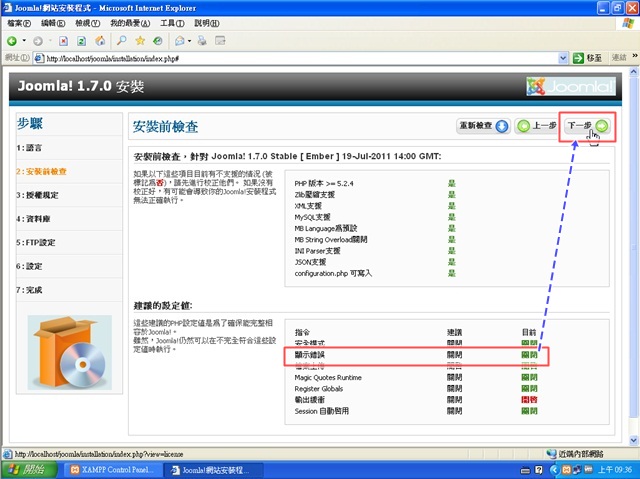Click step 4: 資料庫 in the sidebar
Image resolution: width=640 pixels, height=479 pixels.
33,219
